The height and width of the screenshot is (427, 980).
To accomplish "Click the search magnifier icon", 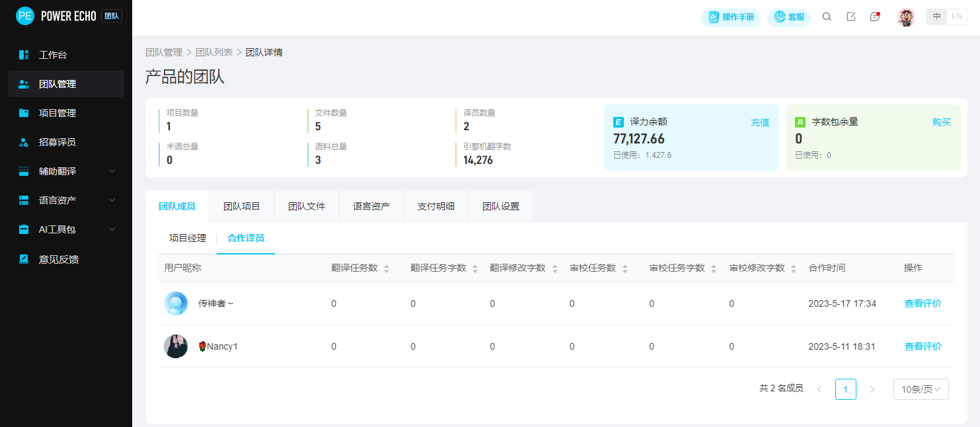I will (x=827, y=17).
